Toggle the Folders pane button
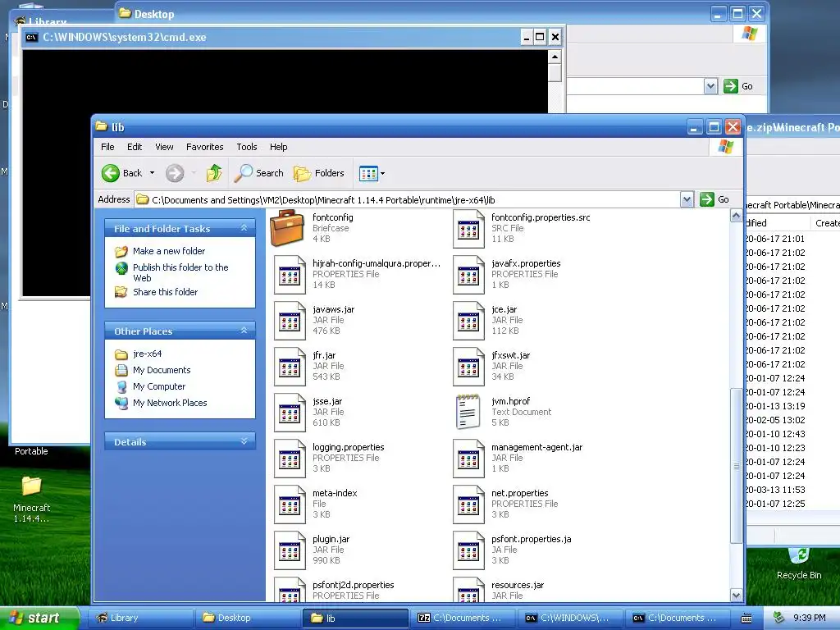840x630 pixels. [x=319, y=173]
